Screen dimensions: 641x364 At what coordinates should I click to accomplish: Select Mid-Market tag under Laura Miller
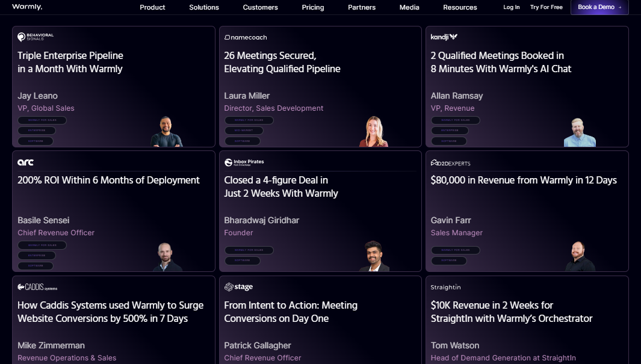pyautogui.click(x=244, y=131)
